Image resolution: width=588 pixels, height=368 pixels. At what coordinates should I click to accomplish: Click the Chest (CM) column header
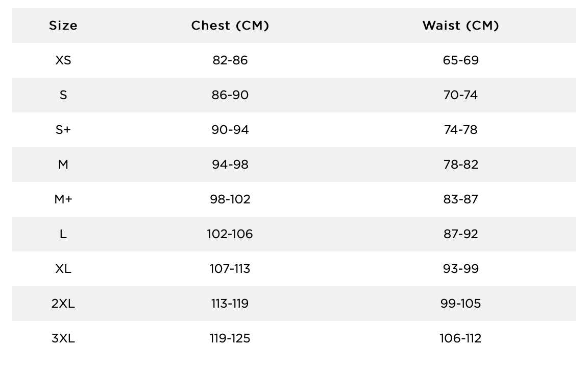tap(230, 26)
